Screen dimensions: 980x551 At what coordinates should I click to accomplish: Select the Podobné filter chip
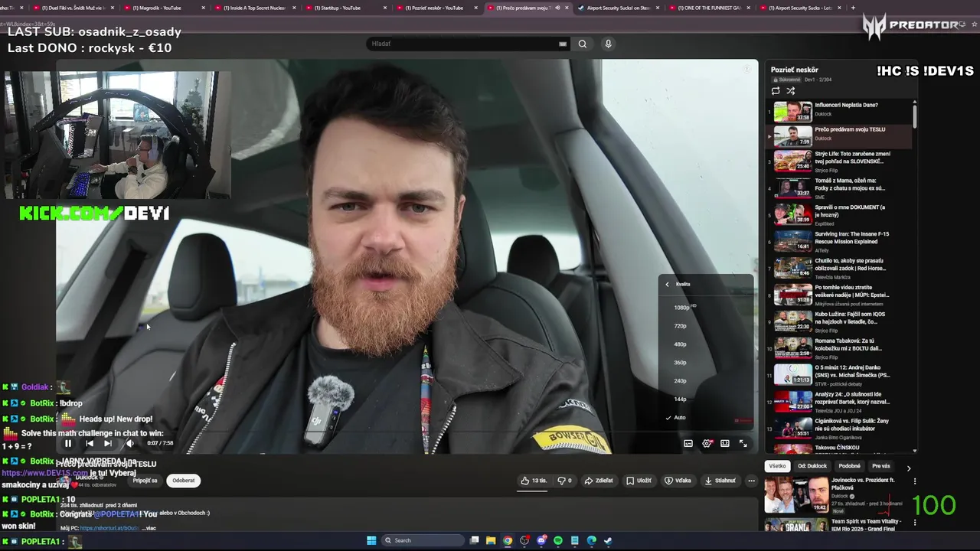(849, 466)
